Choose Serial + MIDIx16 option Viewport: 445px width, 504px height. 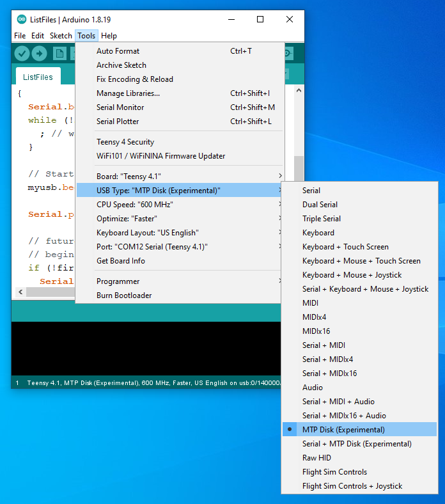click(x=359, y=373)
